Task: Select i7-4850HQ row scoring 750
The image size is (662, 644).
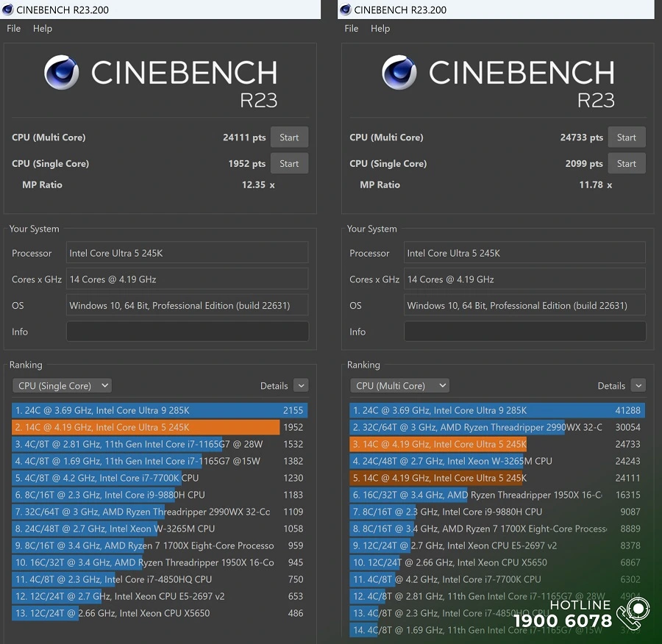Action: (160, 579)
